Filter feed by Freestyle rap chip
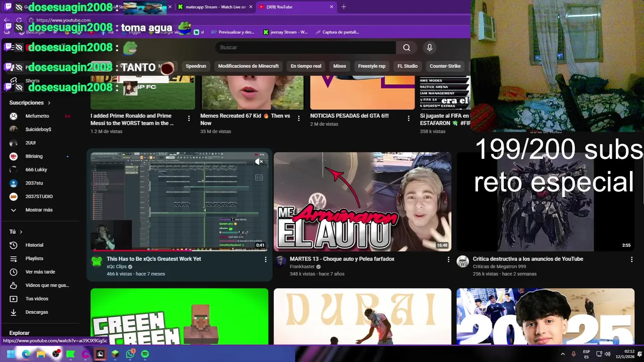 point(371,66)
